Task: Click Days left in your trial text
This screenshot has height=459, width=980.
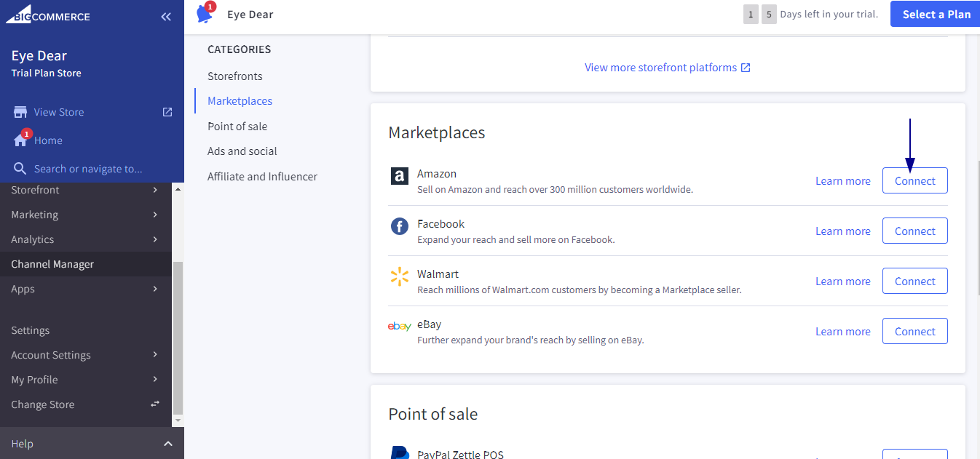Action: [829, 15]
